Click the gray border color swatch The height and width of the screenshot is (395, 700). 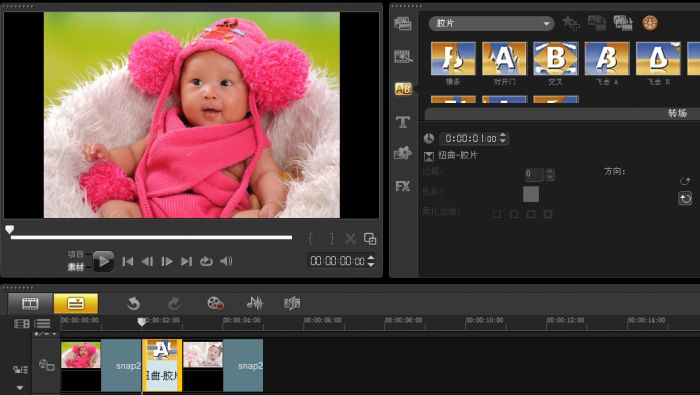(x=531, y=194)
